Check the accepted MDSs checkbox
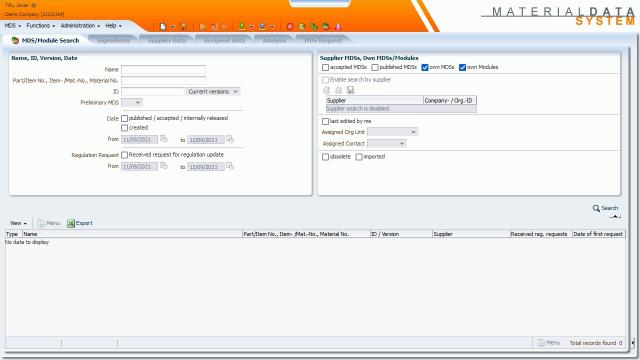640x360 pixels. pyautogui.click(x=325, y=67)
